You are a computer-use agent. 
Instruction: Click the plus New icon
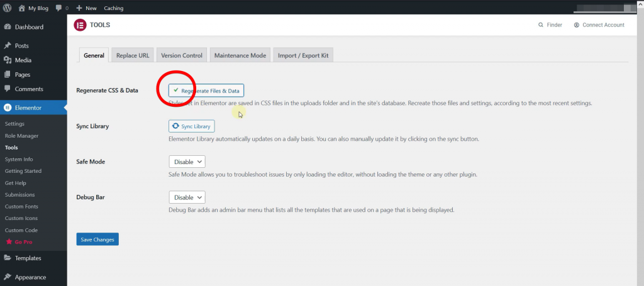(x=79, y=8)
